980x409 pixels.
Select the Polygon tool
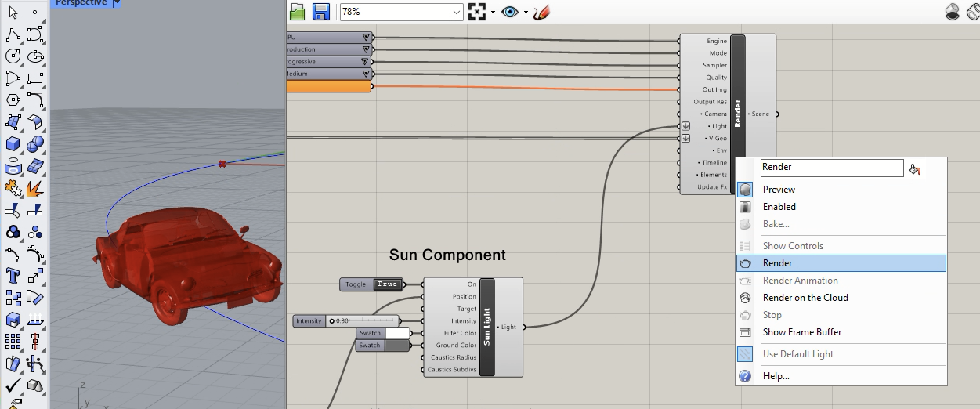point(13,100)
